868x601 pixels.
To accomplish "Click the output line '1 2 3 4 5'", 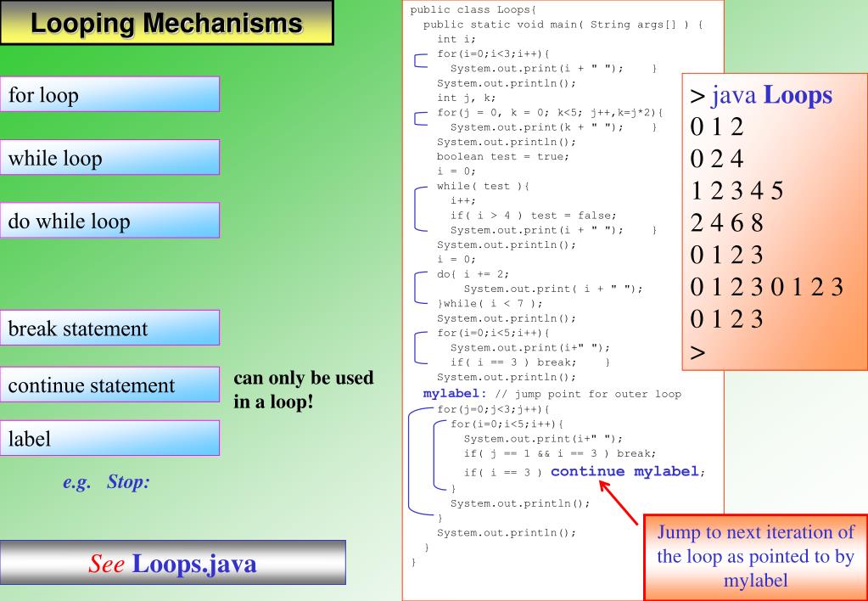I will point(736,191).
